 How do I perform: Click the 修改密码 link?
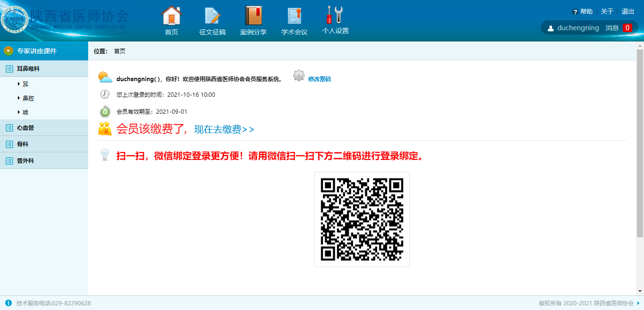(x=319, y=79)
